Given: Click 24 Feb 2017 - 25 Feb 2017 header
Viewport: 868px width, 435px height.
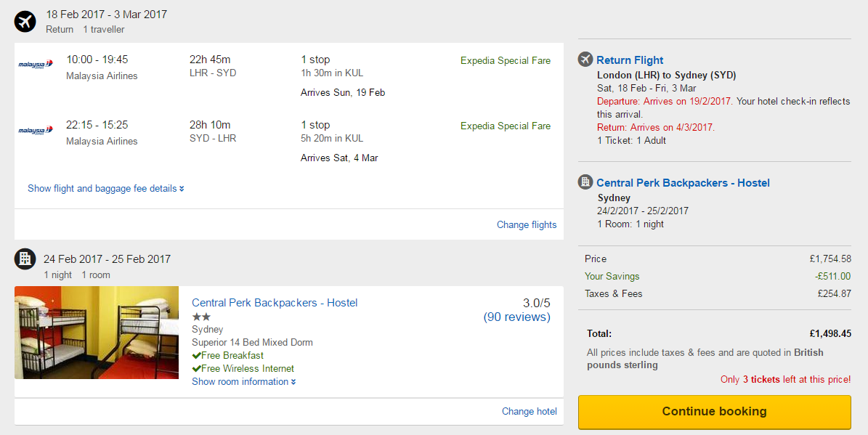Looking at the screenshot, I should pyautogui.click(x=107, y=259).
